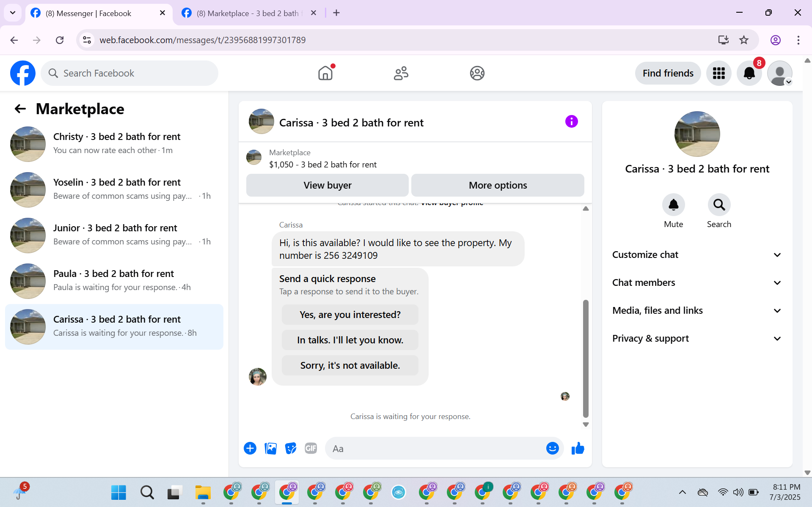The image size is (812, 507).
Task: Open Windows taskbar search
Action: click(147, 492)
